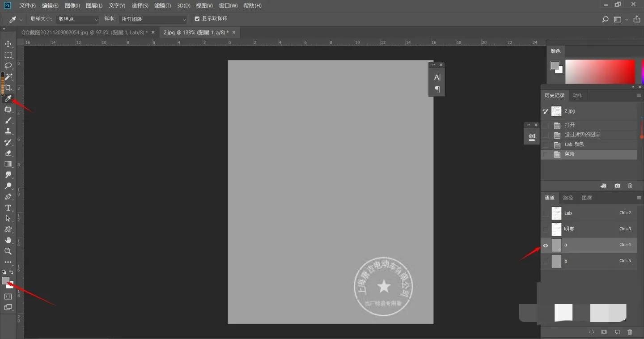Select the Brush tool
Screen dimensions: 644x339
pos(8,120)
